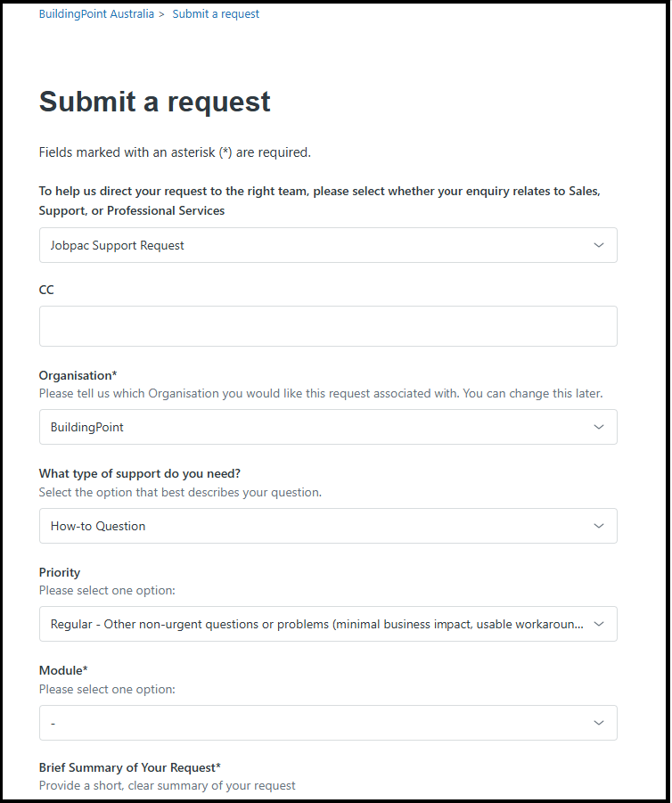
Task: Click the support type dropdown chevron
Action: click(599, 526)
